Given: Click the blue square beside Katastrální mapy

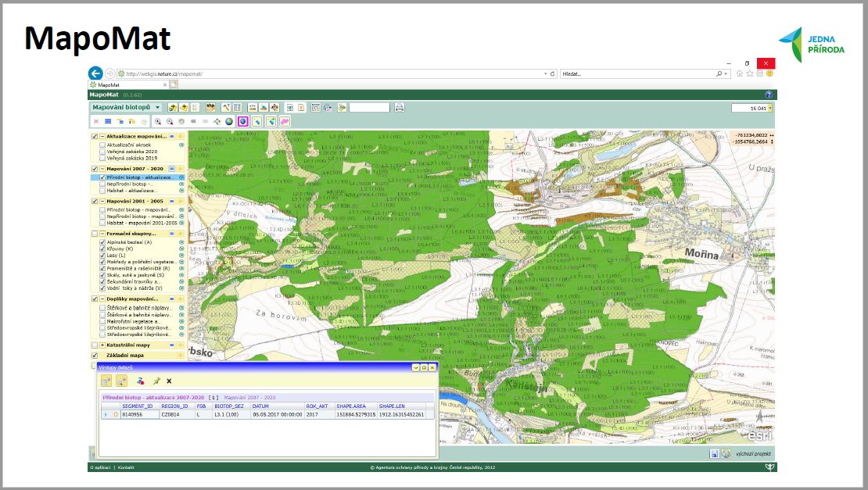Looking at the screenshot, I should (171, 345).
